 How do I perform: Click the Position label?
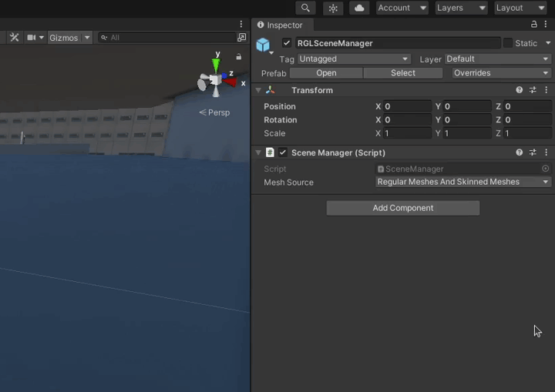click(279, 106)
